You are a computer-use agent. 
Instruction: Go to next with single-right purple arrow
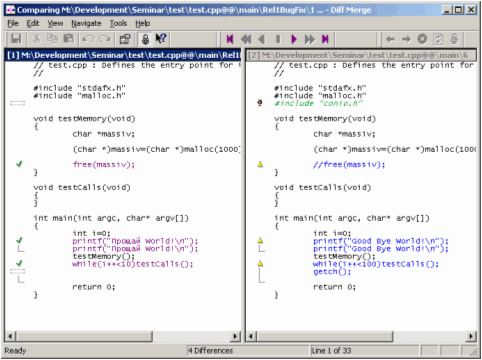click(x=294, y=39)
